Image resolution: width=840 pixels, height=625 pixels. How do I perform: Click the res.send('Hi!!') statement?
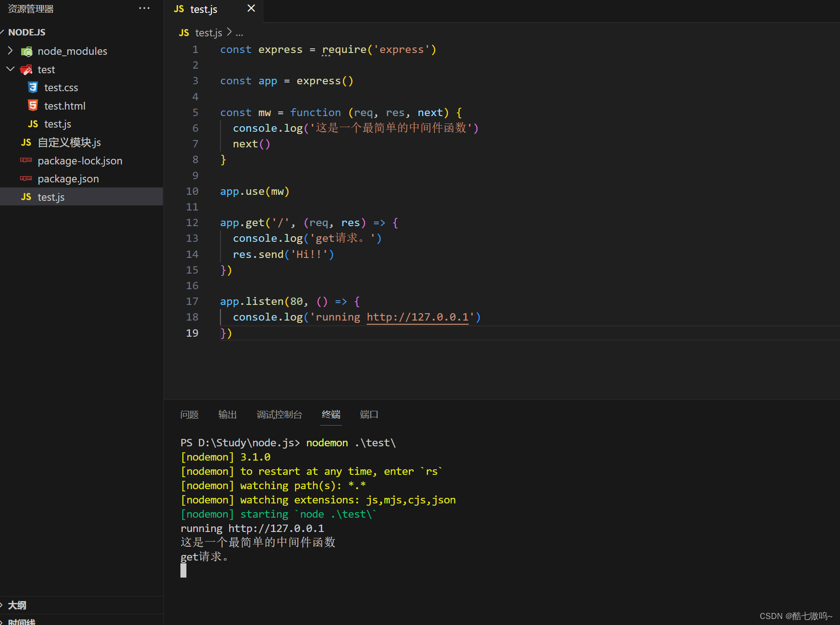(284, 255)
